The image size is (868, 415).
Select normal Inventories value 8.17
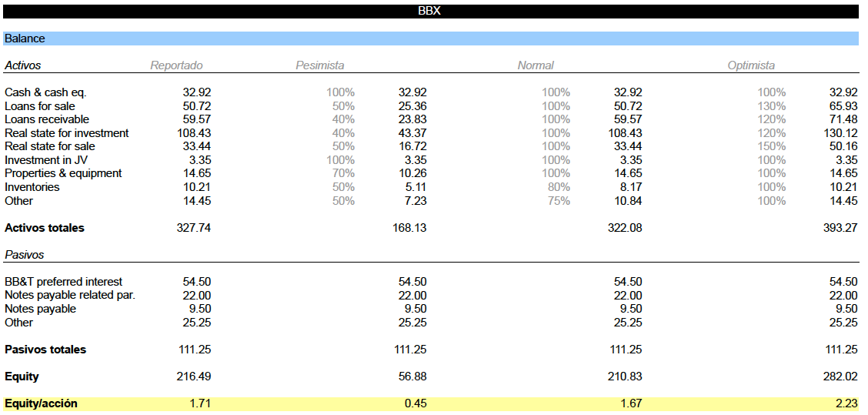[631, 187]
